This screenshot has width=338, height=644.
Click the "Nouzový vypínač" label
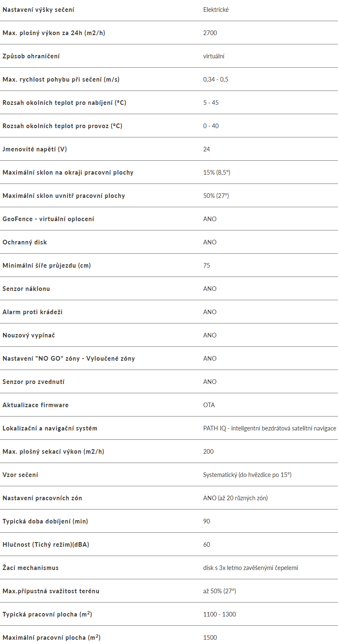[x=29, y=335]
